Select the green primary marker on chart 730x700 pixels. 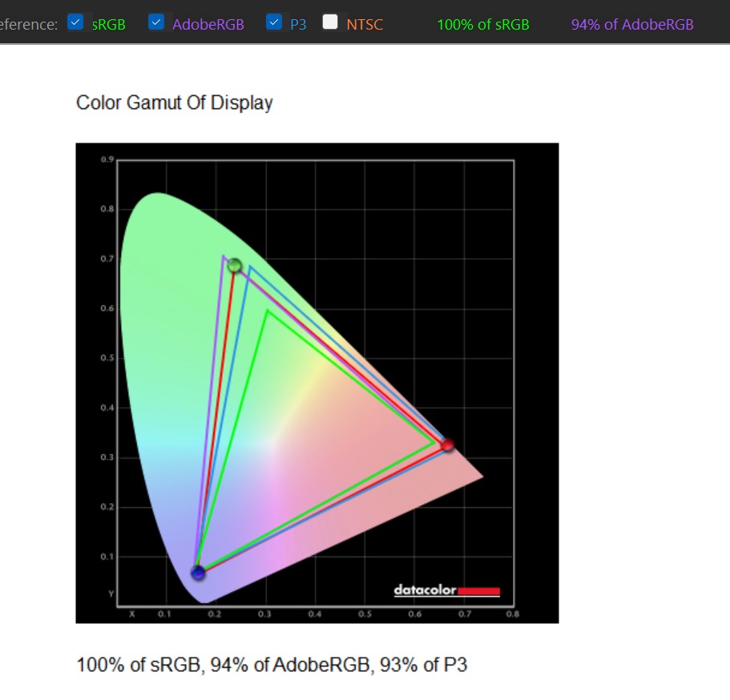pyautogui.click(x=234, y=265)
